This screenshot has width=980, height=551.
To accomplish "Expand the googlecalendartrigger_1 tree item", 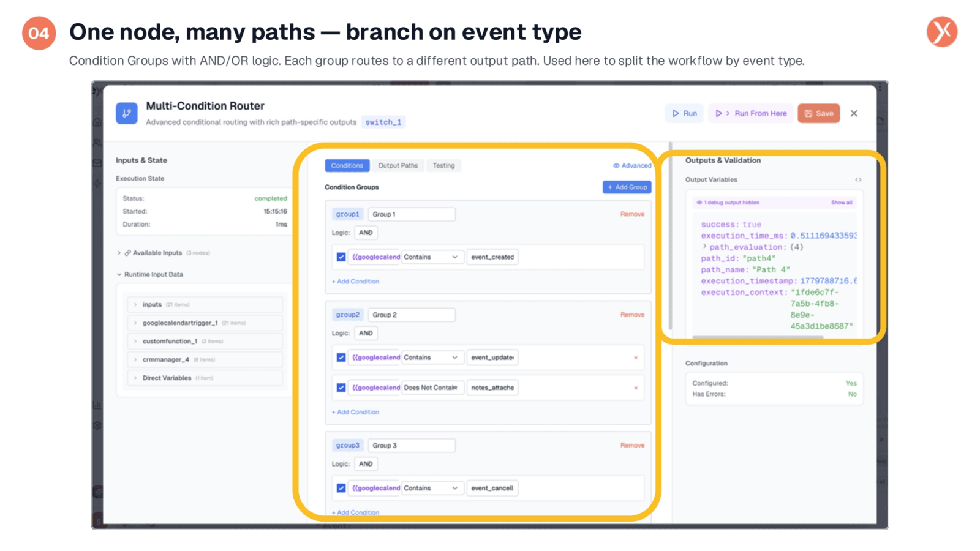I will pyautogui.click(x=135, y=323).
